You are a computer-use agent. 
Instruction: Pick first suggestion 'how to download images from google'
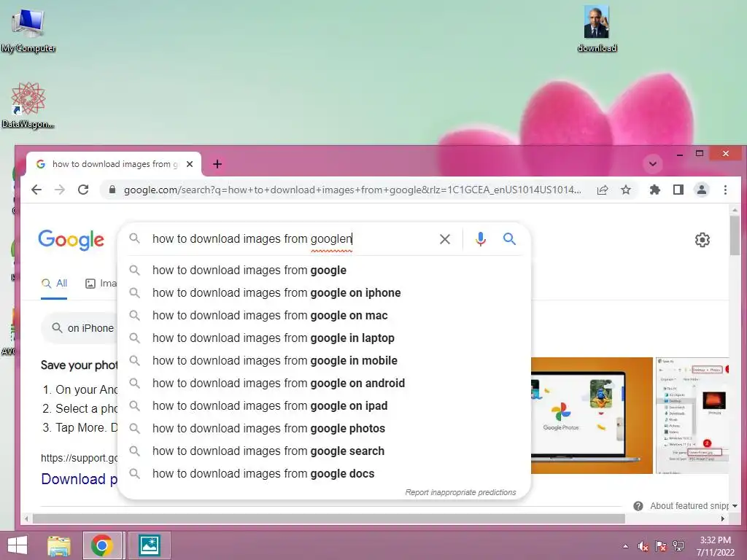point(324,270)
